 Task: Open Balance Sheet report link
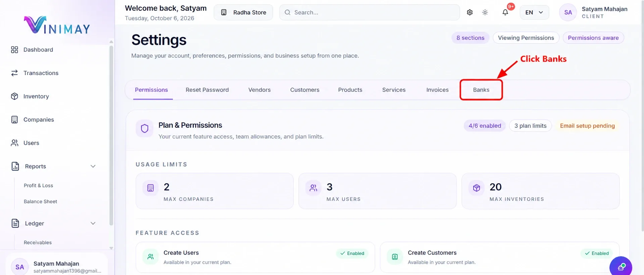pos(40,202)
